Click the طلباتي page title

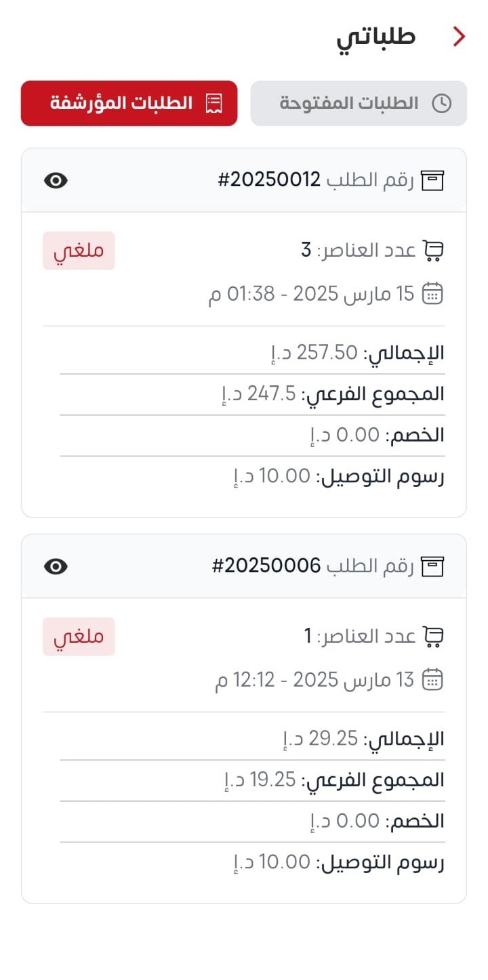[x=380, y=37]
